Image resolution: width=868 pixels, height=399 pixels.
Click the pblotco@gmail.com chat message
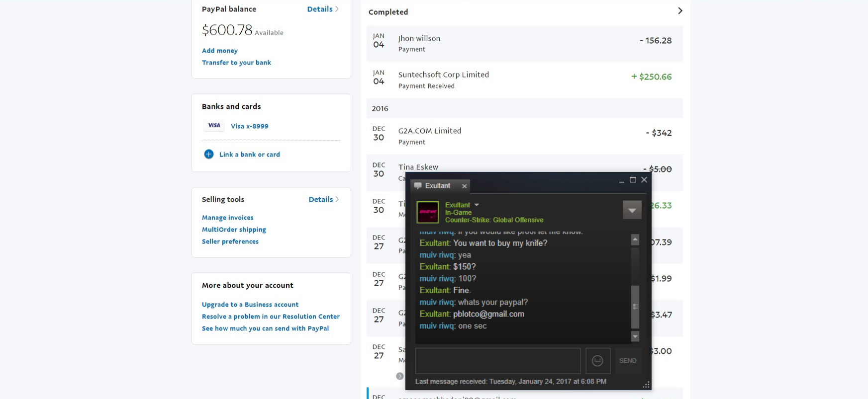pyautogui.click(x=488, y=314)
